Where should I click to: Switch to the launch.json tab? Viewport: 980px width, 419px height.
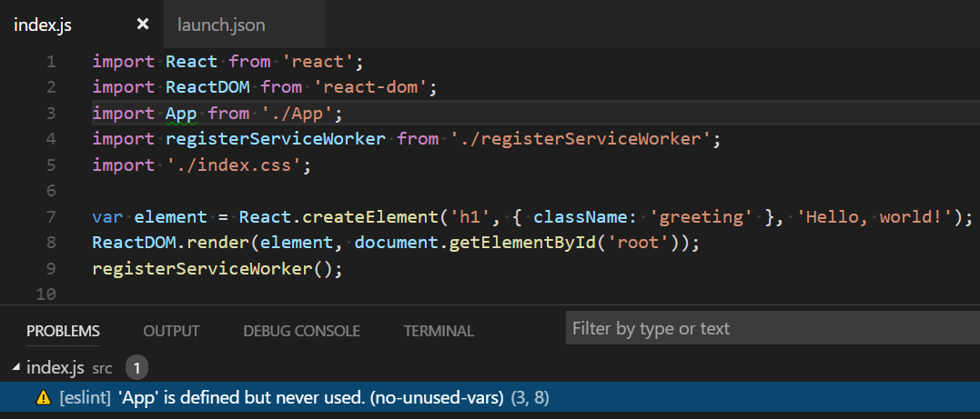(x=221, y=25)
